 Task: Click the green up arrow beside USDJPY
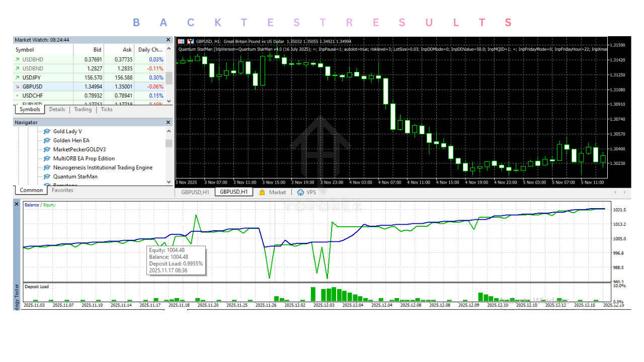pos(18,77)
